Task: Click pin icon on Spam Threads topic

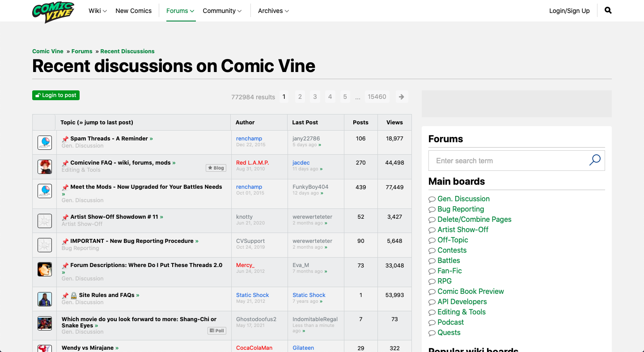Action: tap(65, 139)
